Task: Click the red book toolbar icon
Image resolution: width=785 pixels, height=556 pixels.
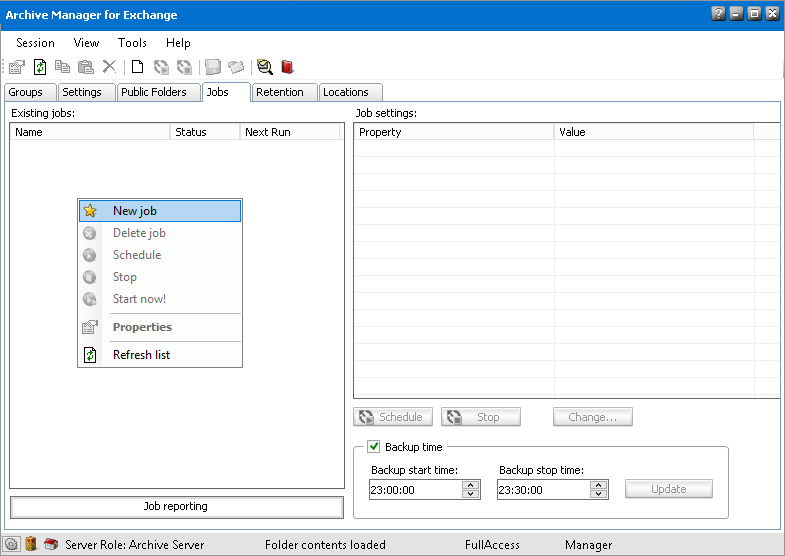Action: pyautogui.click(x=287, y=67)
